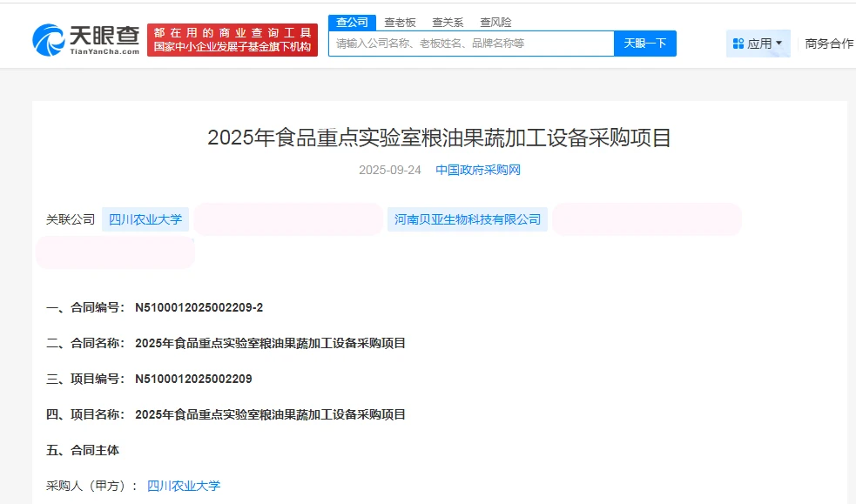The image size is (856, 504).
Task: Click the TianYanCha logo
Action: pyautogui.click(x=85, y=39)
